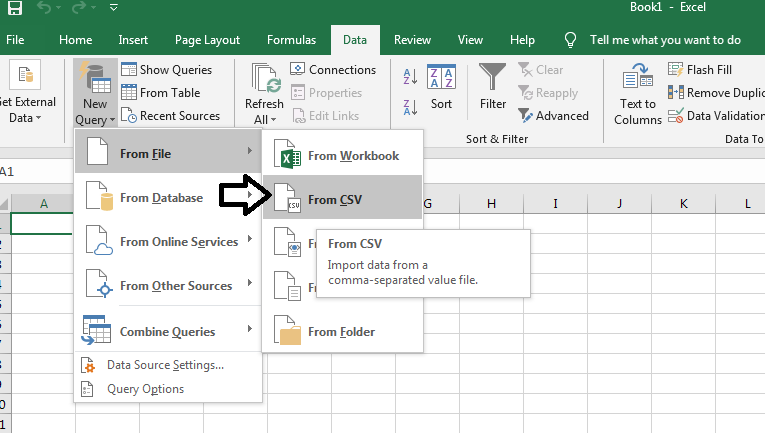Screen dimensions: 765x433
Task: Toggle the Filter funnel button
Action: coord(493,87)
